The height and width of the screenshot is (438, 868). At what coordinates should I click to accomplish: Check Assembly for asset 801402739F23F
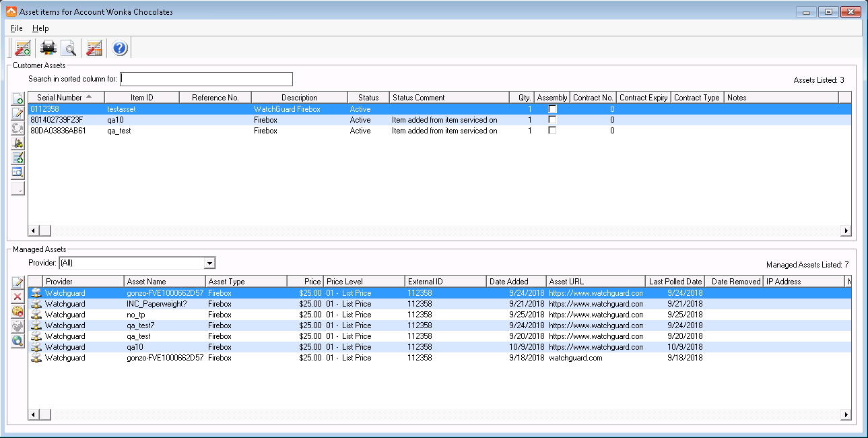pos(552,119)
